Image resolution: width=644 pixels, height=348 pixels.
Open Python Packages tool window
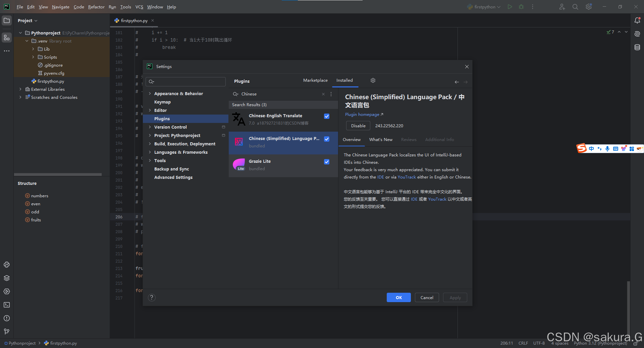7,265
